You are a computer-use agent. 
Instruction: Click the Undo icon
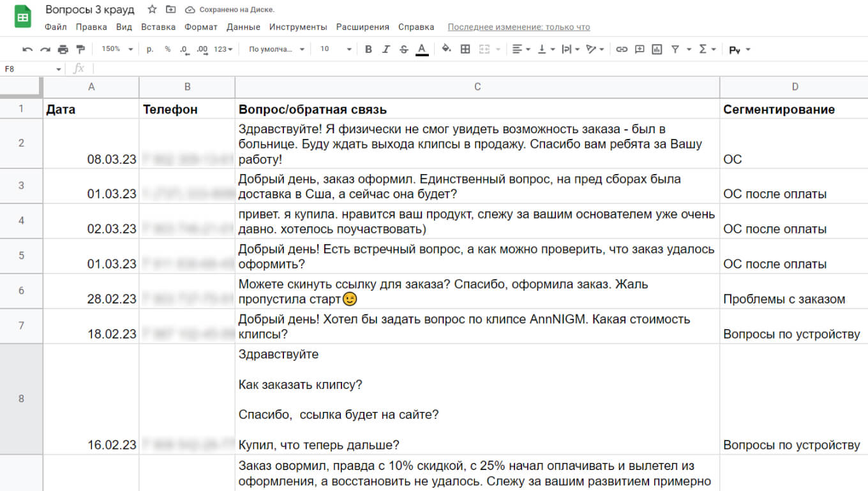pos(26,48)
